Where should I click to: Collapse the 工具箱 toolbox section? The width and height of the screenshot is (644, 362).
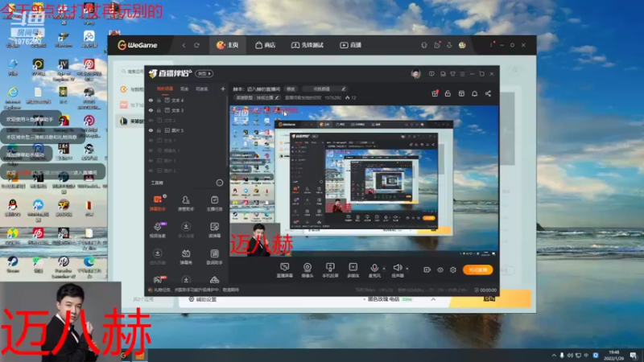point(220,183)
